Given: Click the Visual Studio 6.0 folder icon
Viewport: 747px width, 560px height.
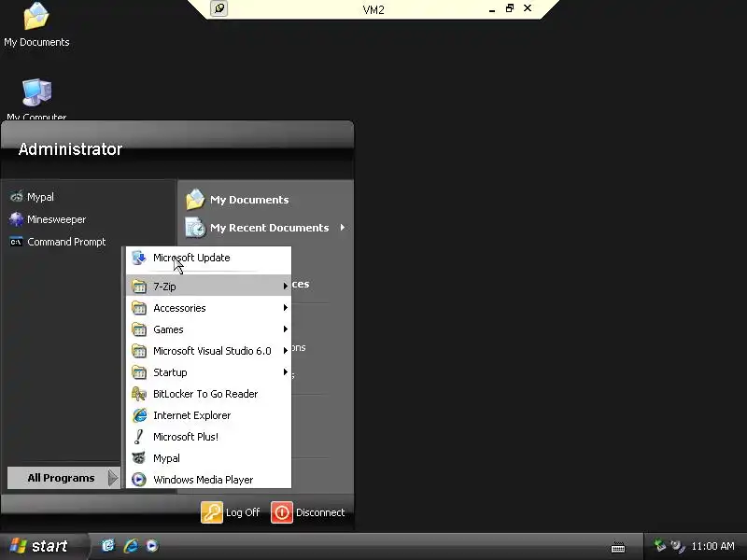Looking at the screenshot, I should coord(138,351).
